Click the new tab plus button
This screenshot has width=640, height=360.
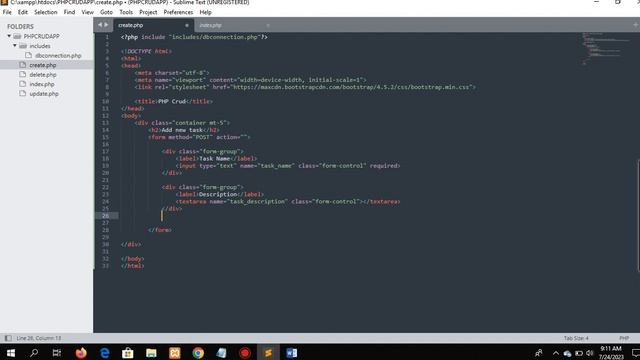pyautogui.click(x=636, y=25)
